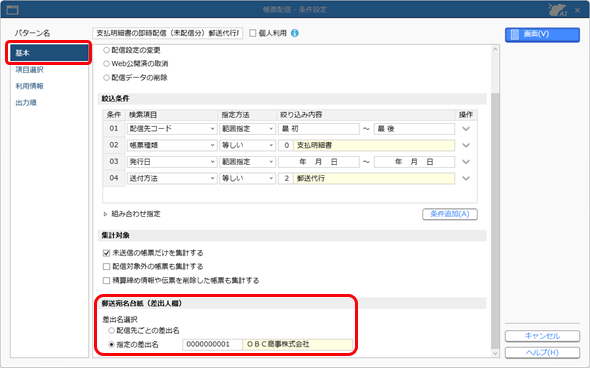Screen dimensions: 590x368
Task: Click the 最後 end field in row 01
Action: click(414, 129)
